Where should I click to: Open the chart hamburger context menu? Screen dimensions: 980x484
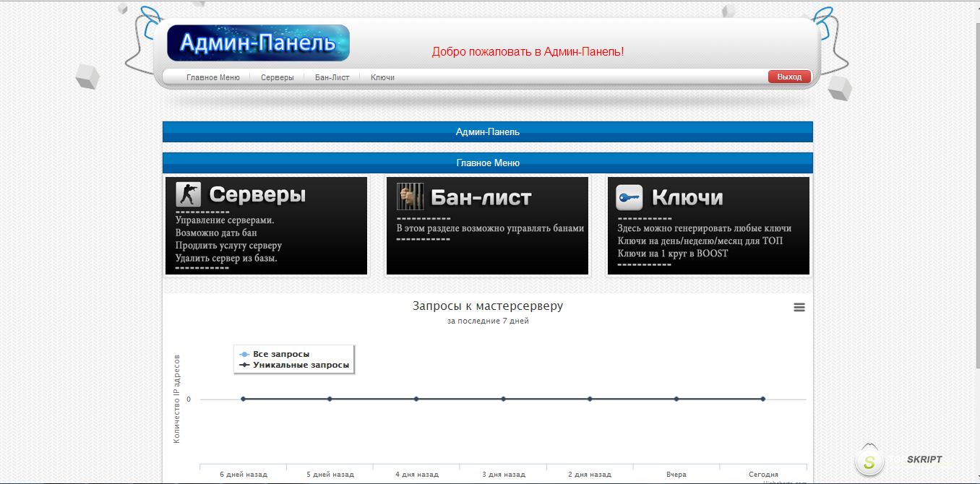click(799, 307)
